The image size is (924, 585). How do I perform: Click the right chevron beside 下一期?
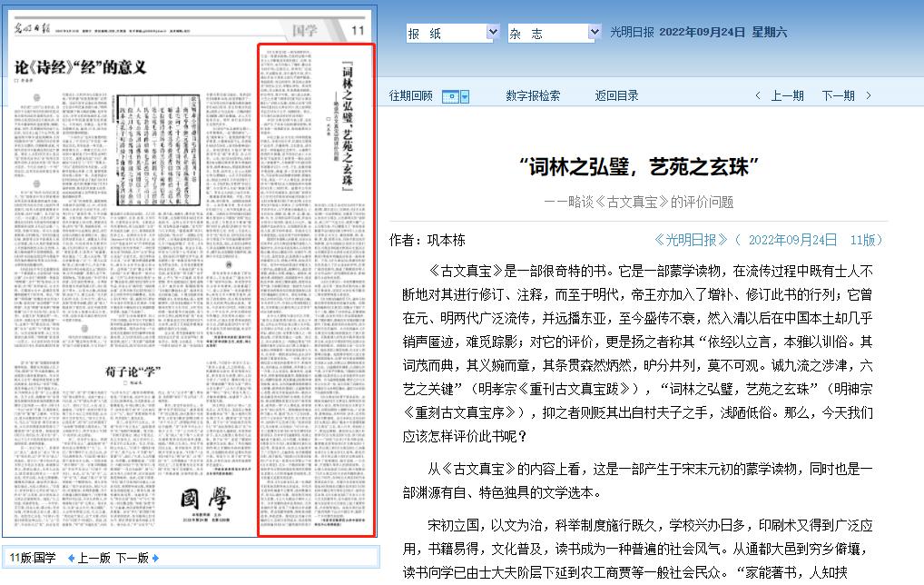[869, 96]
